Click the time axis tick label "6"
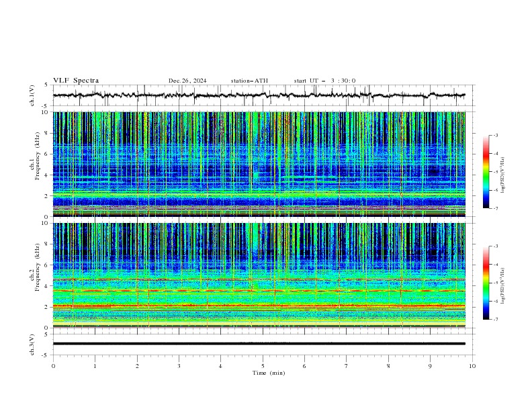 pos(304,366)
